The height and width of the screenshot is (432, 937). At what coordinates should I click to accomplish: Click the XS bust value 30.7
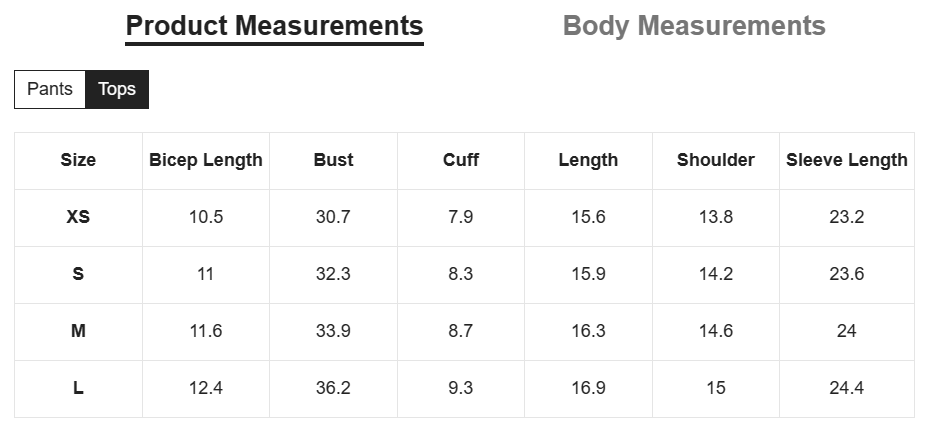(333, 217)
